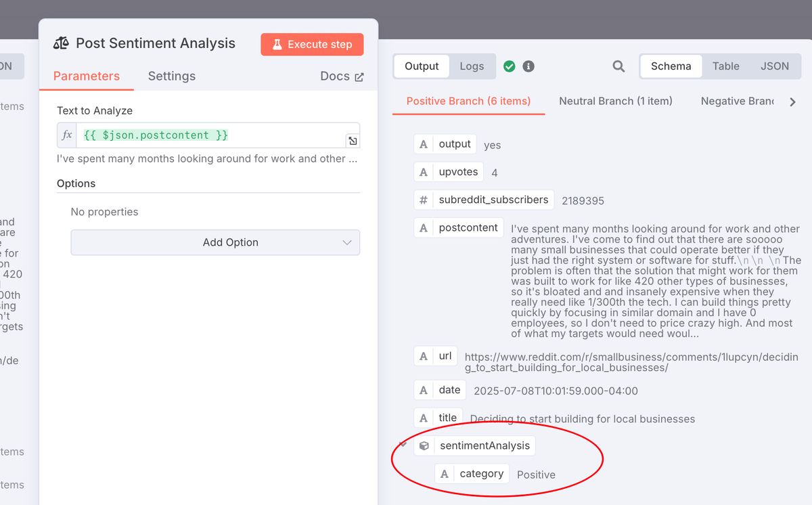Click the green success checkmark near the Output tab
The height and width of the screenshot is (505, 812).
pyautogui.click(x=510, y=66)
